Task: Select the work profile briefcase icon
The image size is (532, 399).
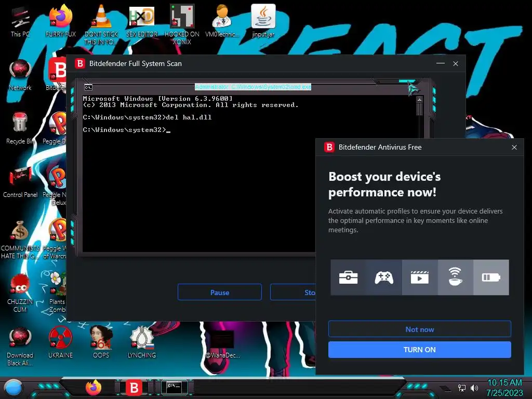Action: click(x=349, y=277)
